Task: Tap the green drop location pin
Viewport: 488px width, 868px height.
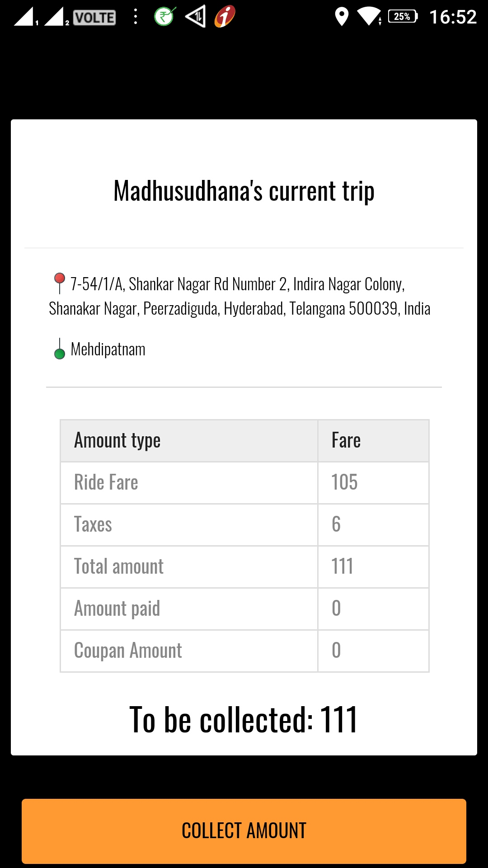Action: tap(60, 349)
